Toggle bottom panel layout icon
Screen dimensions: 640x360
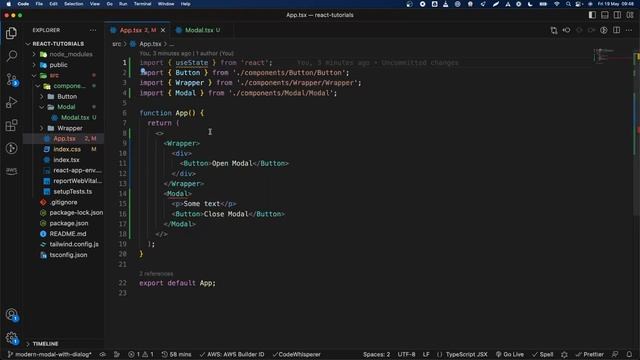605,15
